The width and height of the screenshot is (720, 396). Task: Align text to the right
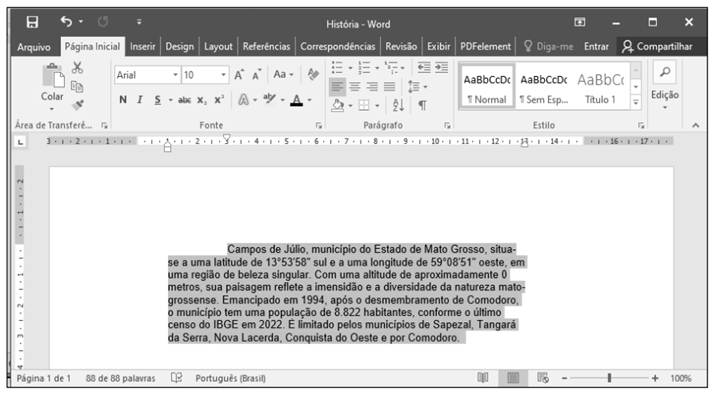coord(372,86)
